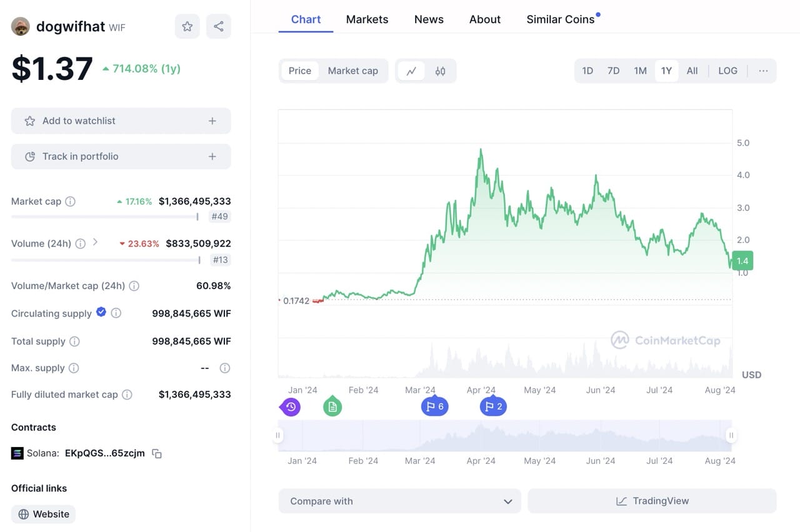Click the left range slider handle
800x532 pixels.
[279, 435]
